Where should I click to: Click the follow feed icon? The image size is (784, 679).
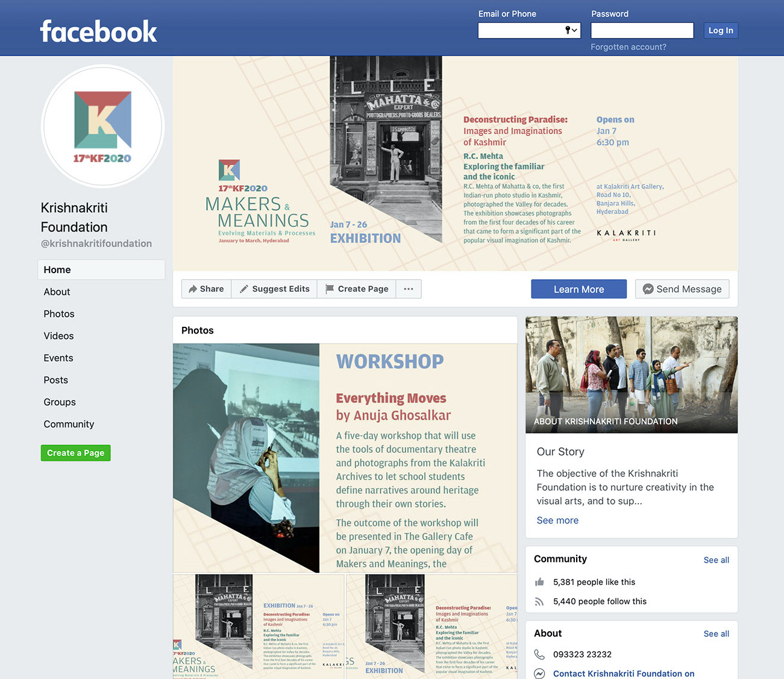539,601
